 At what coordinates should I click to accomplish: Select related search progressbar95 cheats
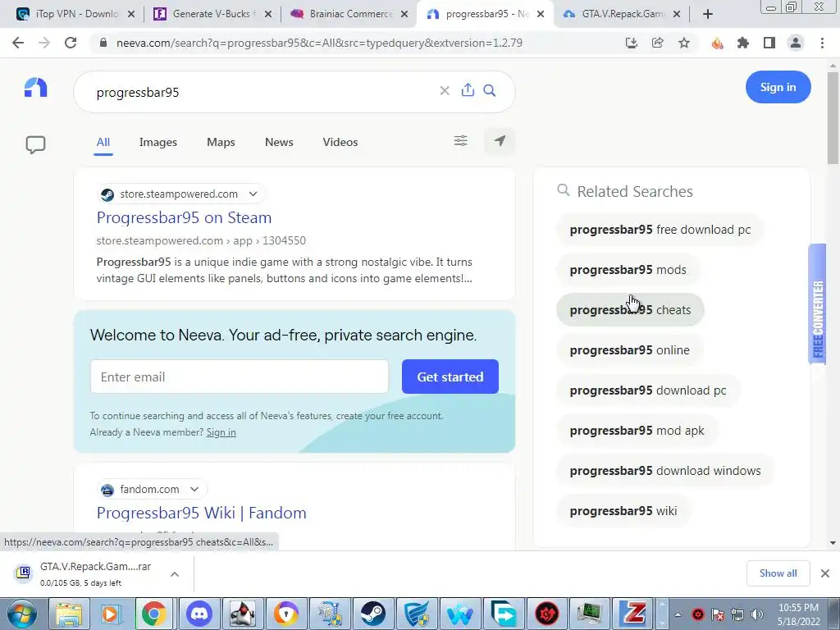point(630,309)
